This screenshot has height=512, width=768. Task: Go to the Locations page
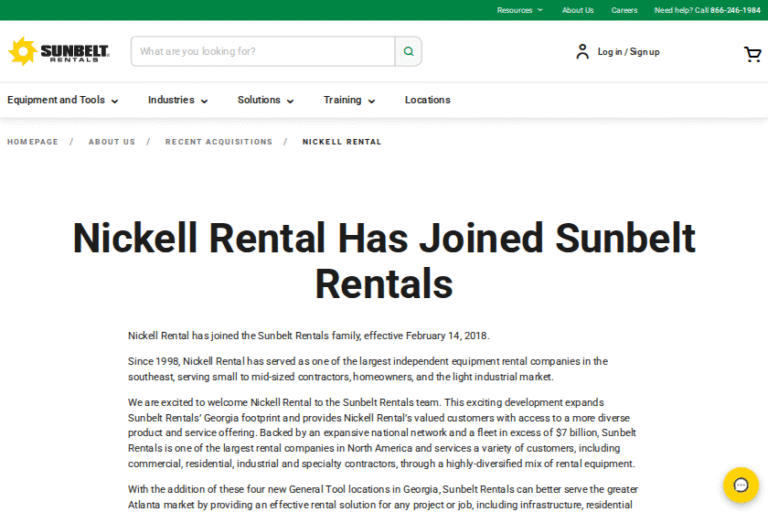[427, 100]
